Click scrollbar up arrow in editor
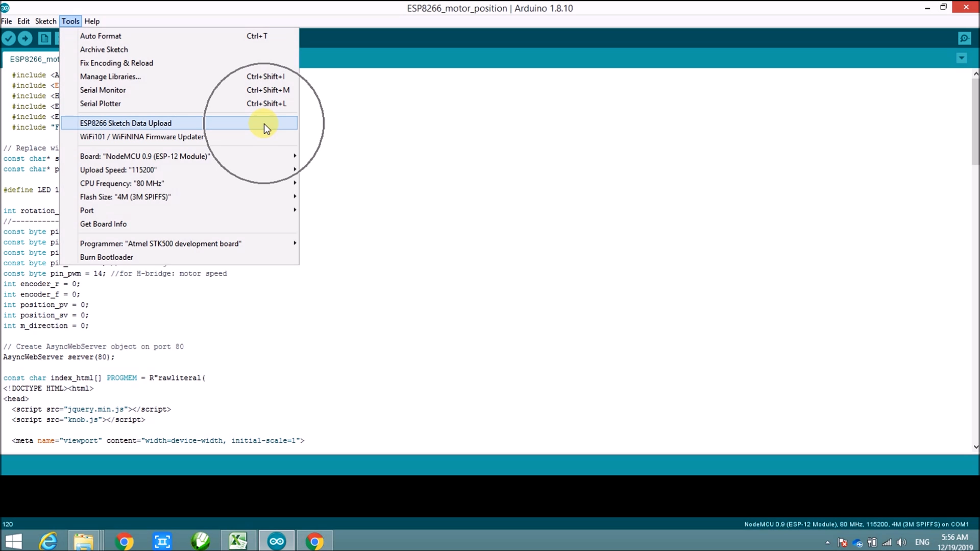Image resolution: width=980 pixels, height=551 pixels. coord(975,74)
